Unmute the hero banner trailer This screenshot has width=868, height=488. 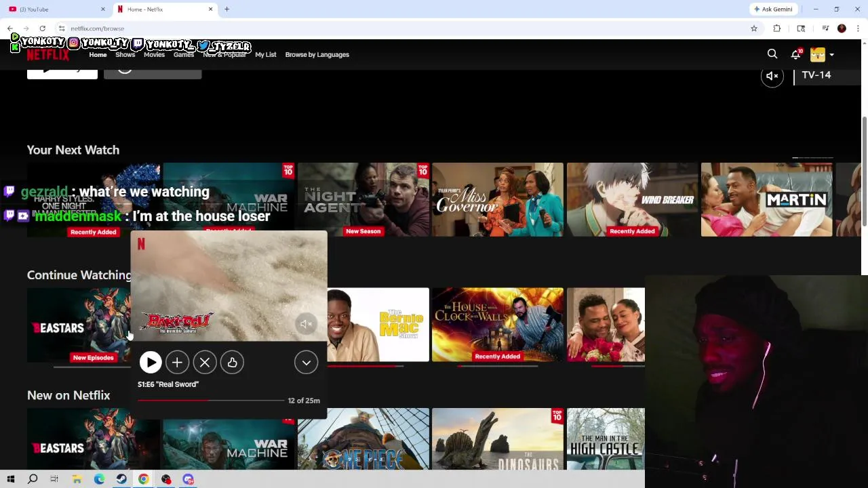coord(772,76)
